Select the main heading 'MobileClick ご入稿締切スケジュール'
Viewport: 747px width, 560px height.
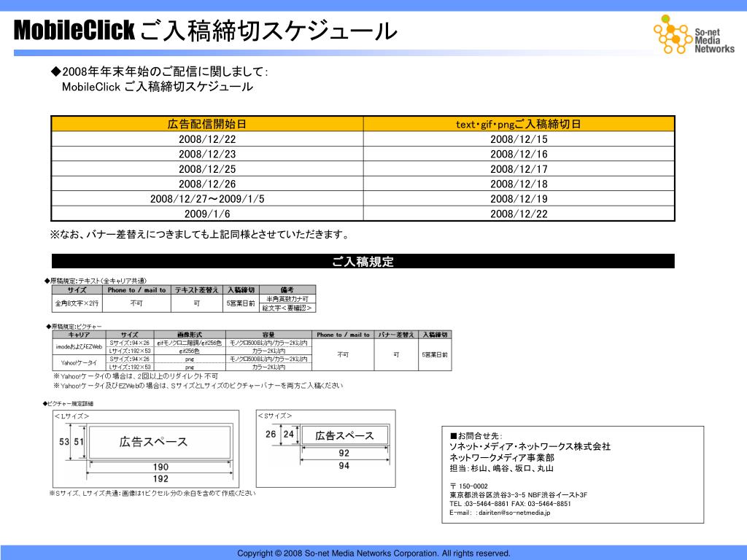(x=205, y=31)
